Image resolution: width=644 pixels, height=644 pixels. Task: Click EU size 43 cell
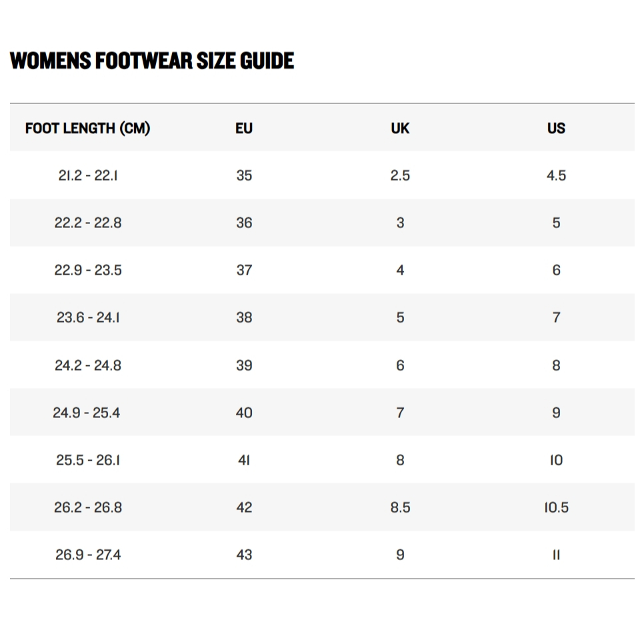pos(244,555)
